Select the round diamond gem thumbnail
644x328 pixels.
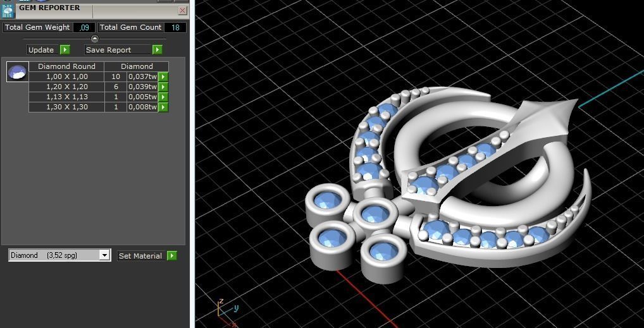coord(18,72)
